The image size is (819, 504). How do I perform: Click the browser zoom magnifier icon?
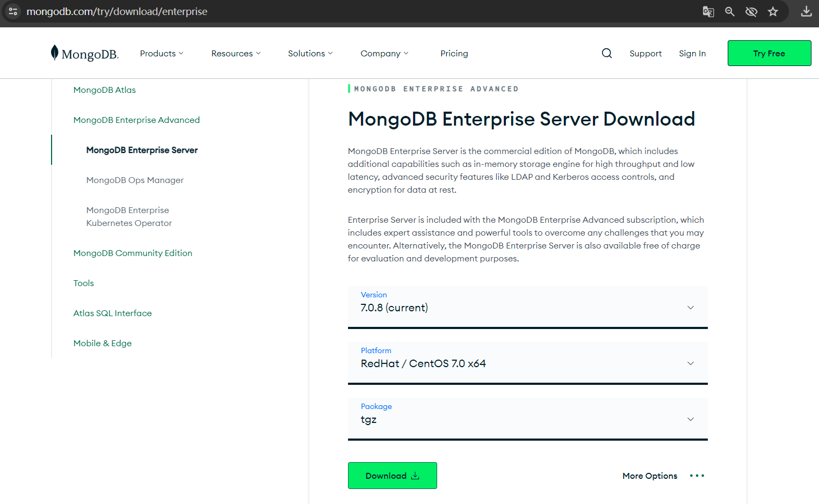pyautogui.click(x=730, y=11)
